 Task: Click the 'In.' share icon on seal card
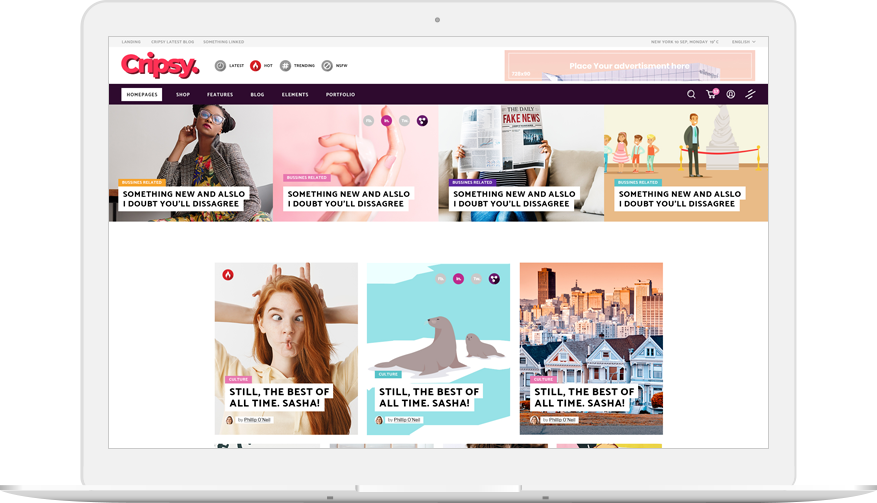click(459, 279)
